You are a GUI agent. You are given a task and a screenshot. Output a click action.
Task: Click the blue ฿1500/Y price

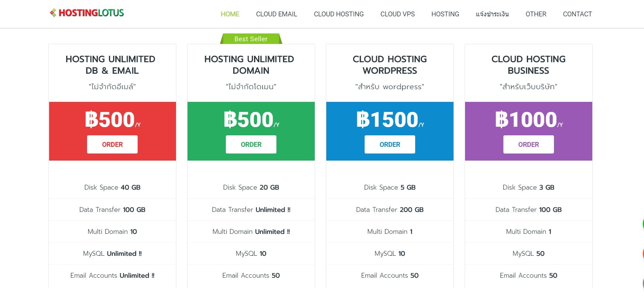coord(390,120)
